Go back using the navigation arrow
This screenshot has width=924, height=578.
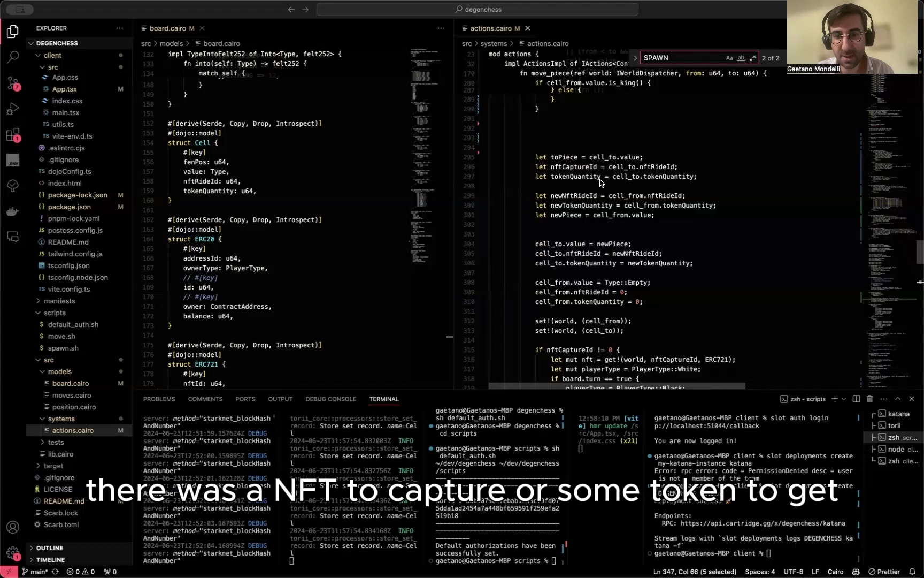tap(291, 9)
